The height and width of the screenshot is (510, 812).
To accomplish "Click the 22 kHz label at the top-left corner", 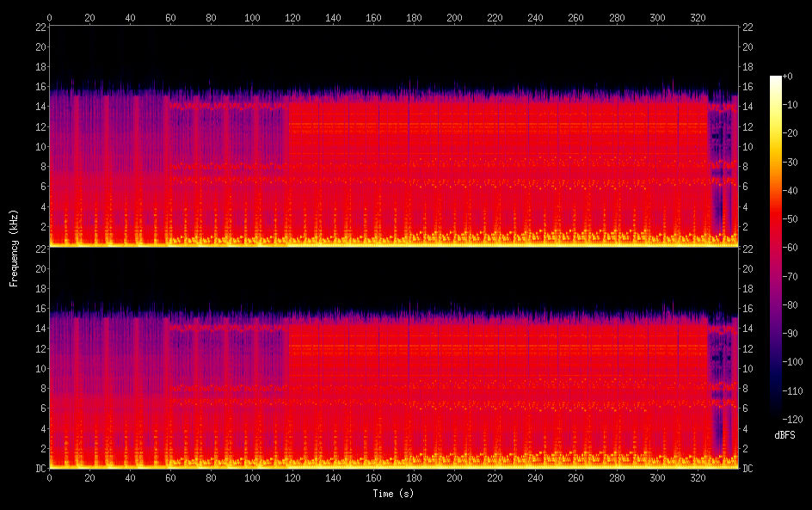I will pos(40,27).
